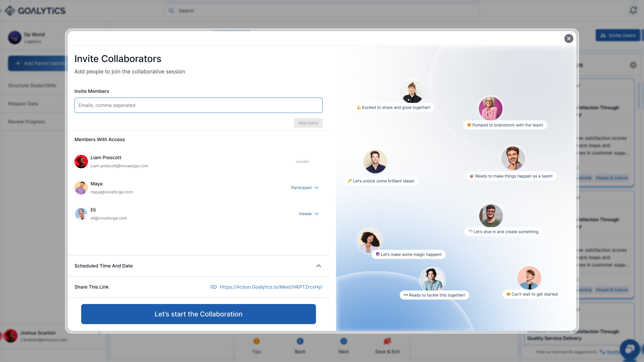The height and width of the screenshot is (362, 644).
Task: Collapse the Scheduled Time And Date section
Action: click(318, 266)
